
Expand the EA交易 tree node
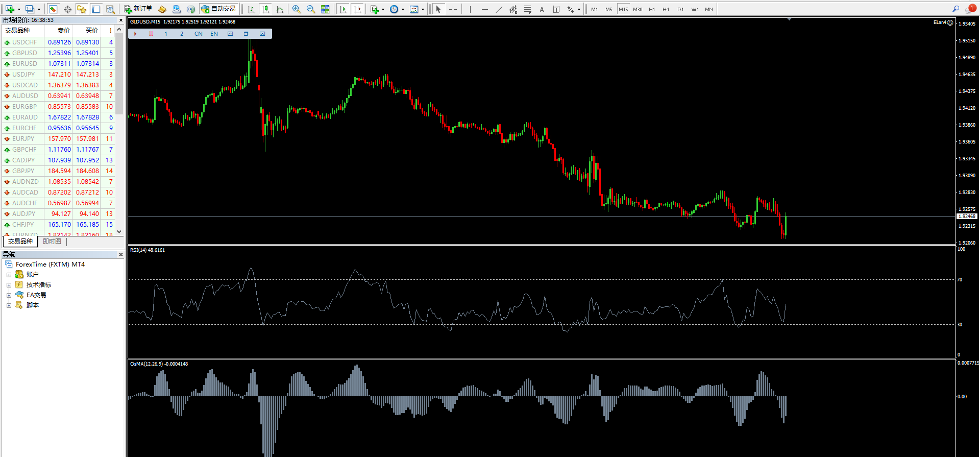pos(9,295)
